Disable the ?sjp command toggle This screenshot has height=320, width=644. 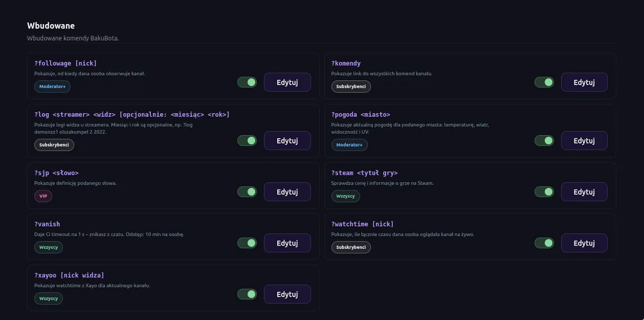247,191
